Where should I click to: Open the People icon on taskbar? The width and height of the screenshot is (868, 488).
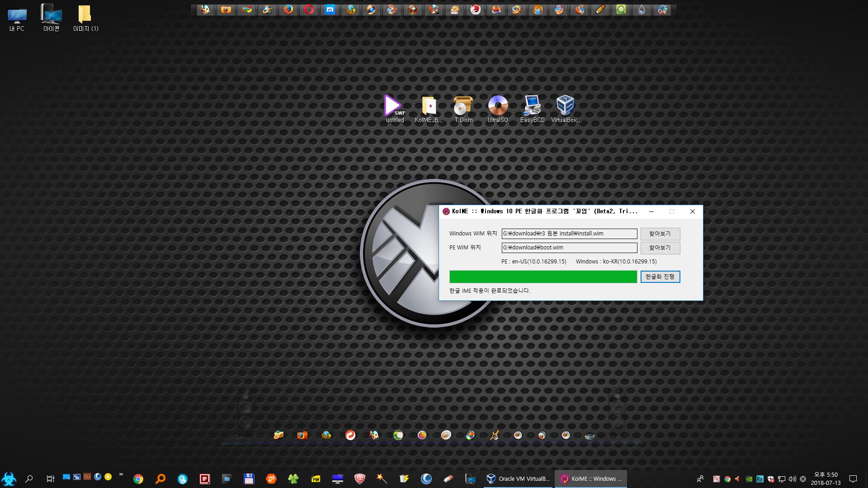700,479
